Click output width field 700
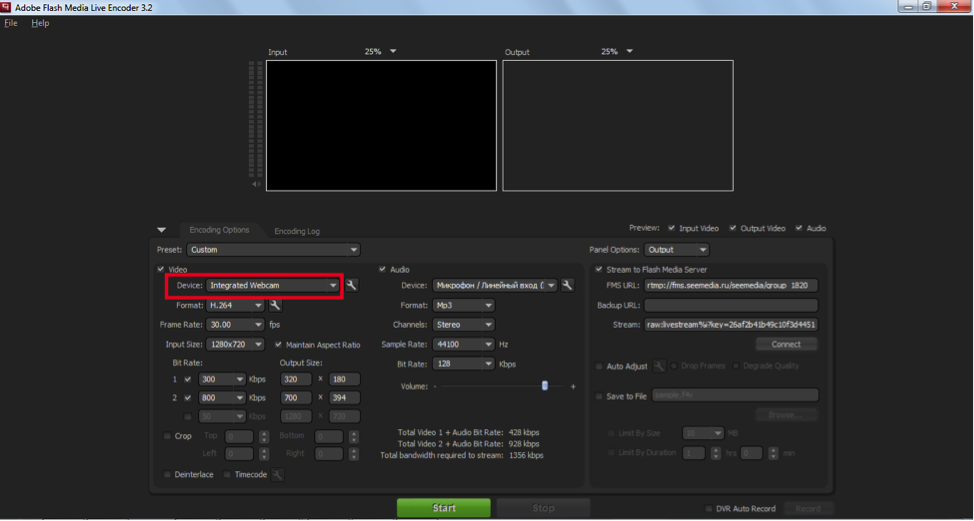 coord(298,398)
